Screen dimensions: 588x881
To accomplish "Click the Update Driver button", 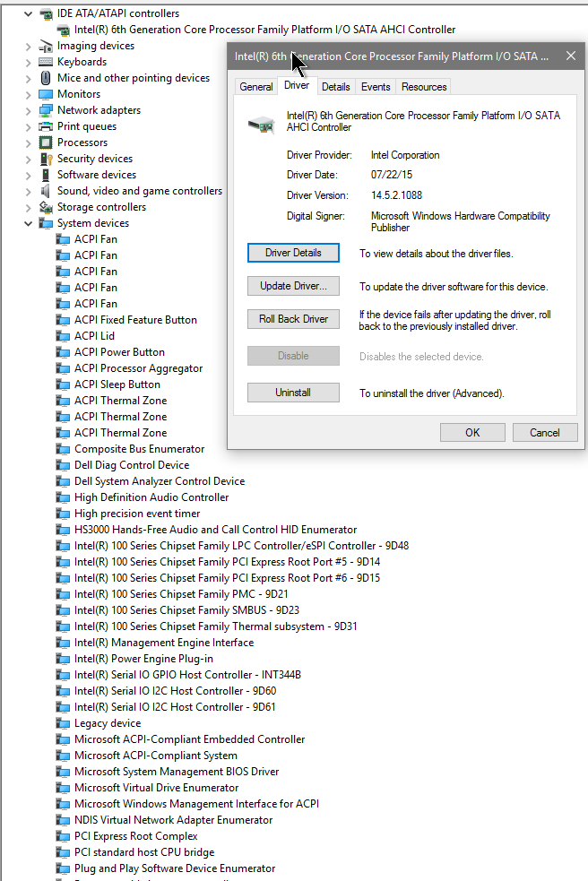I will (293, 286).
